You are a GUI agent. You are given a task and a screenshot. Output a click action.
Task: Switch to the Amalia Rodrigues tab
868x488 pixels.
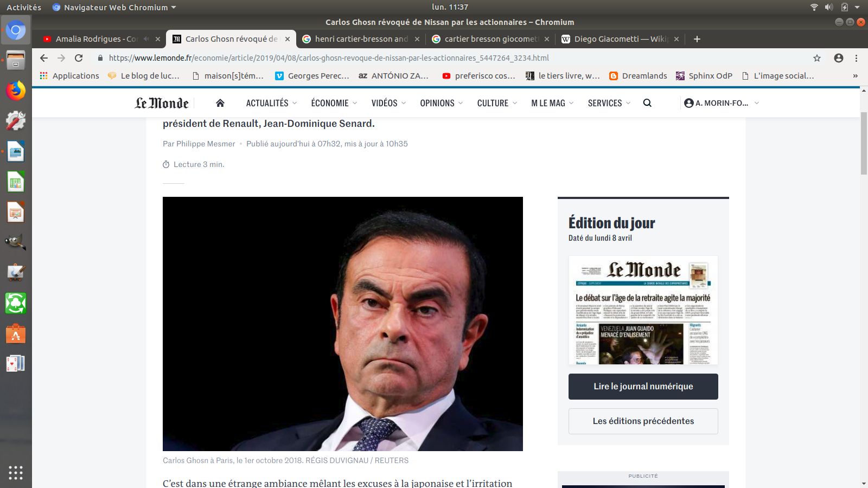[96, 39]
